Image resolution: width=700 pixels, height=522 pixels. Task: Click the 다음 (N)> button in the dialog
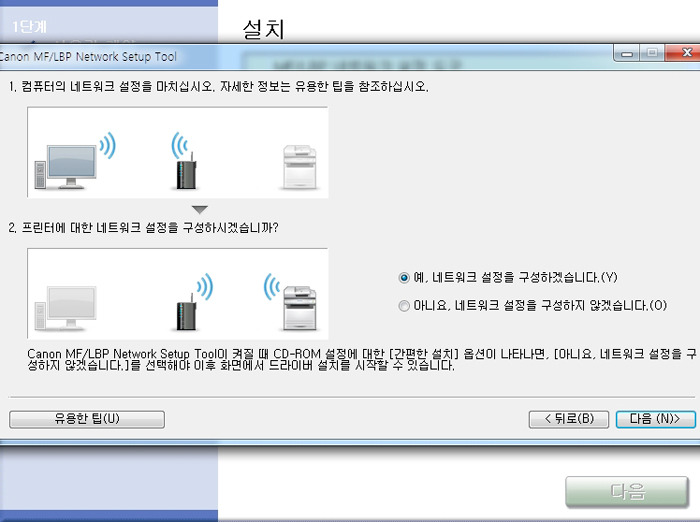click(x=655, y=419)
